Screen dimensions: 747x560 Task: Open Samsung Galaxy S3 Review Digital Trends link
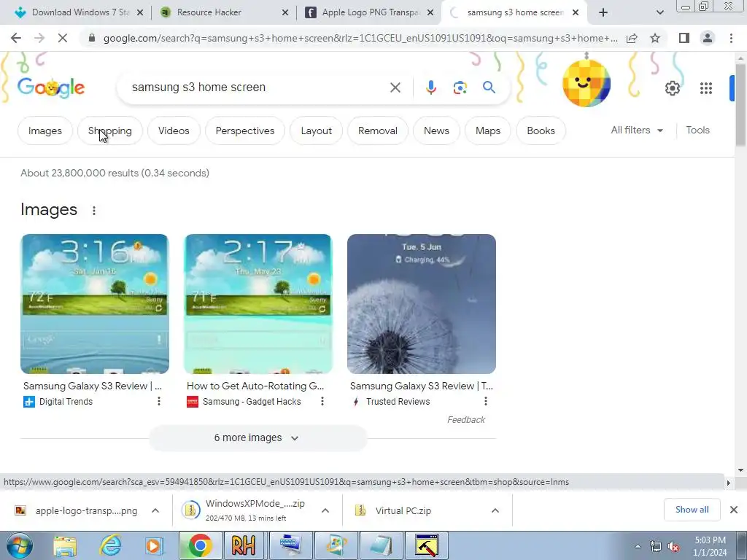(x=93, y=386)
